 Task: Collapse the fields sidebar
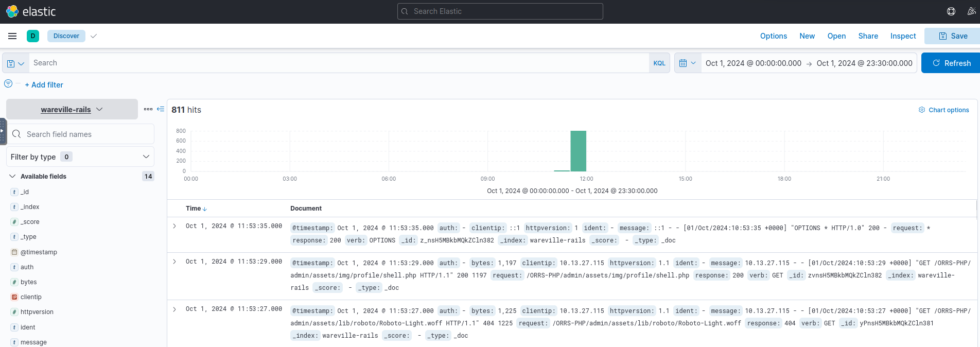tap(161, 109)
